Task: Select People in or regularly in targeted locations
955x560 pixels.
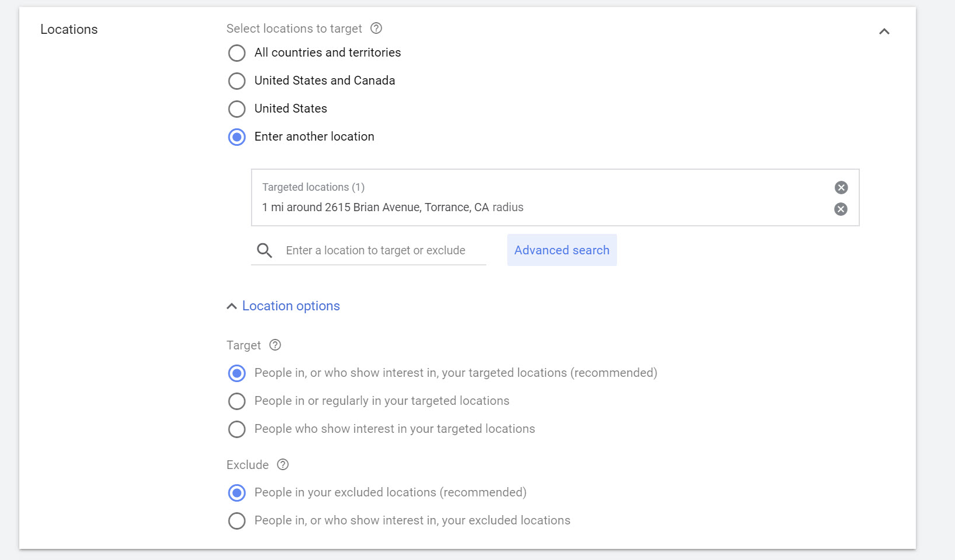Action: pos(237,401)
